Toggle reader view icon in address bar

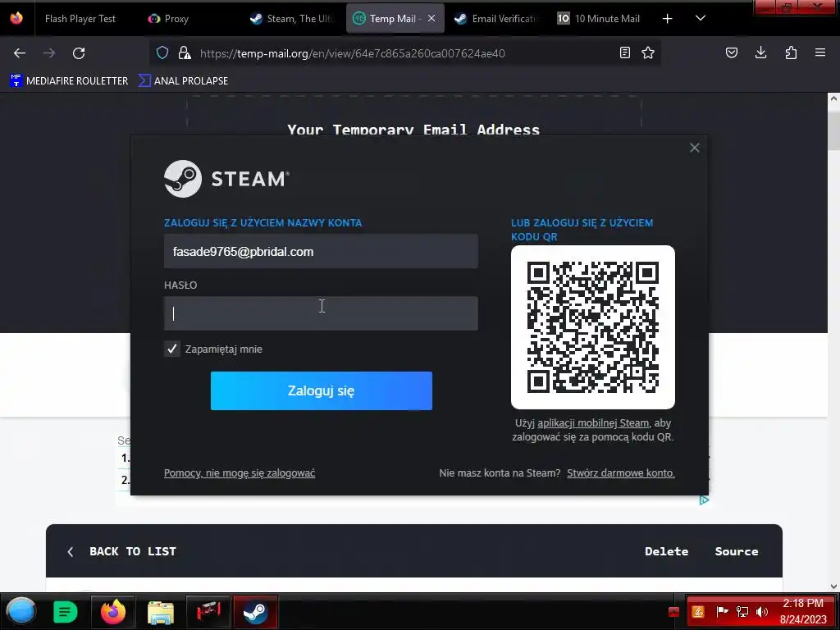624,52
